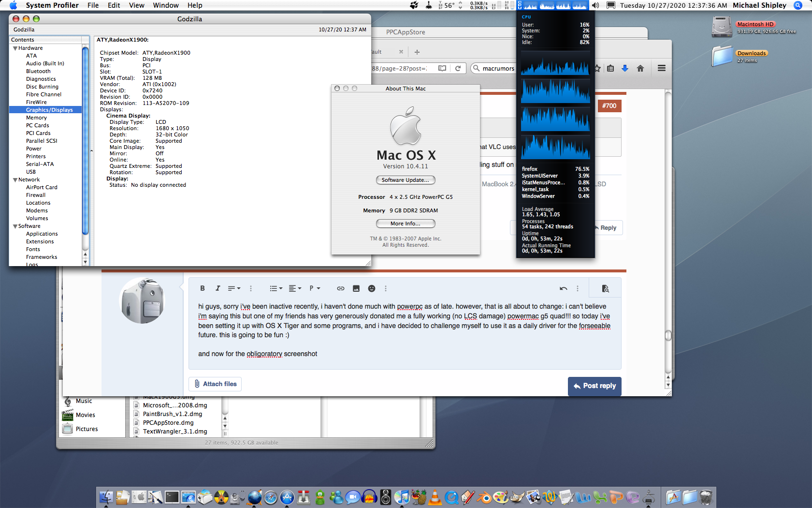Screen dimensions: 812x508
Task: Open the smilies picker in the editor
Action: click(372, 288)
